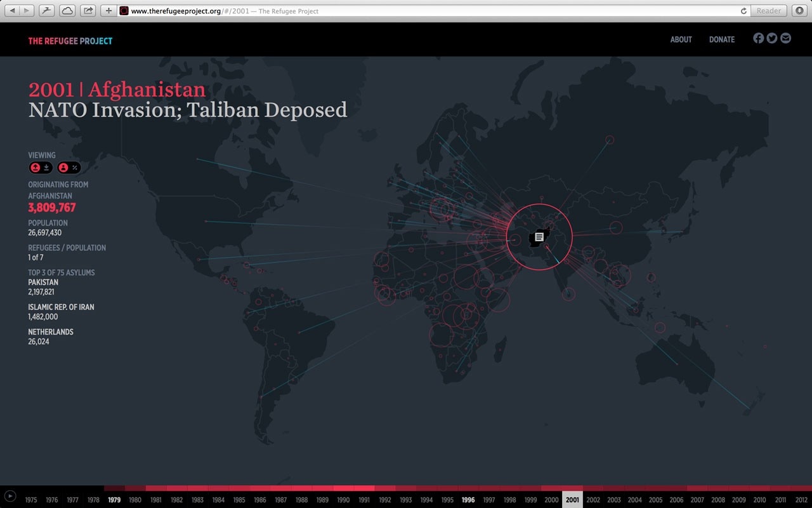
Task: Open the Safari downloads button
Action: point(799,11)
